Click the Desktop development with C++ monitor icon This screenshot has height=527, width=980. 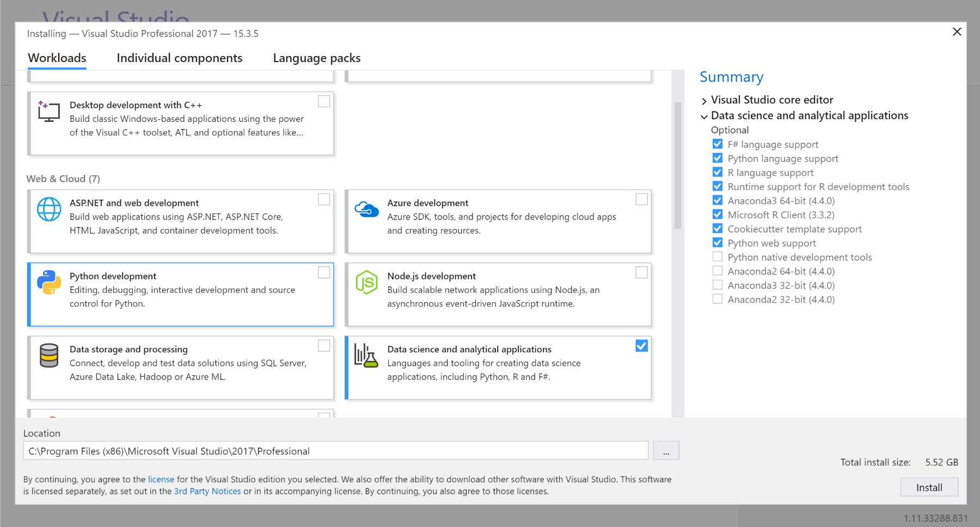(48, 111)
